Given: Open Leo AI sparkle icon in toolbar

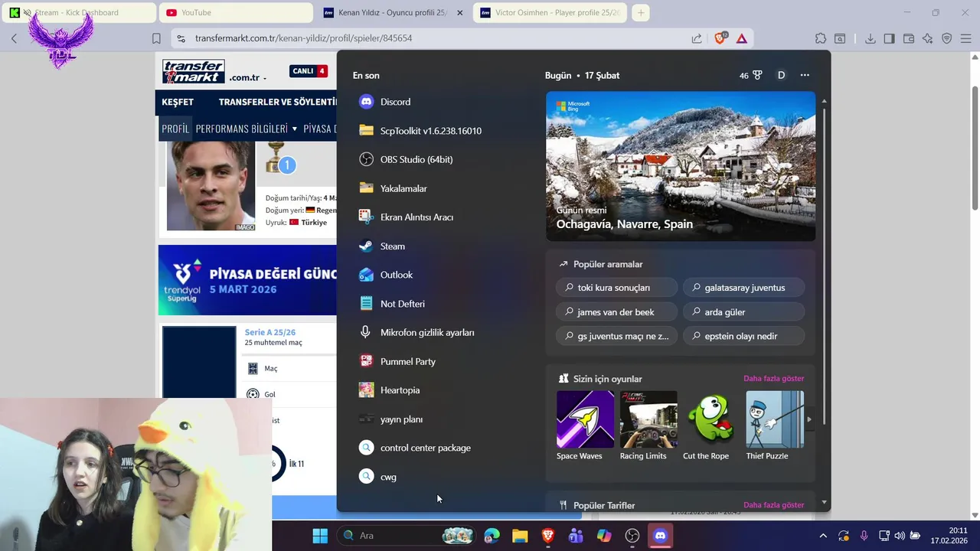Looking at the screenshot, I should coord(928,38).
